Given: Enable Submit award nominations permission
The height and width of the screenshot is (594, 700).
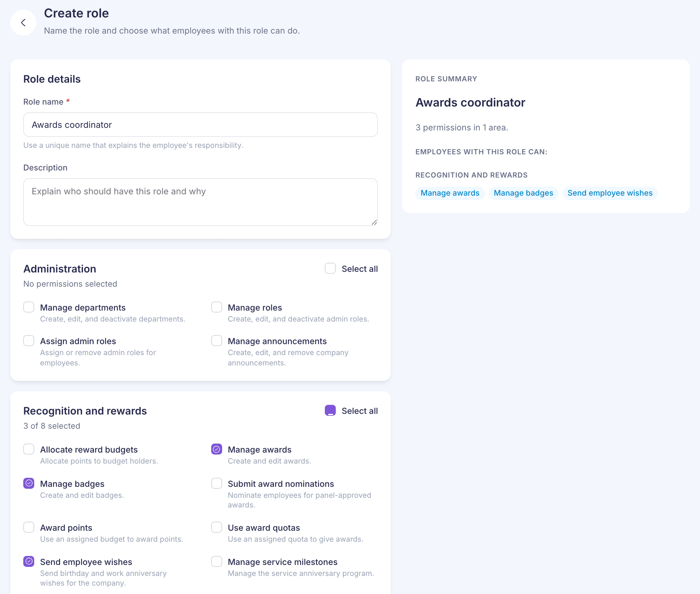Looking at the screenshot, I should 217,483.
